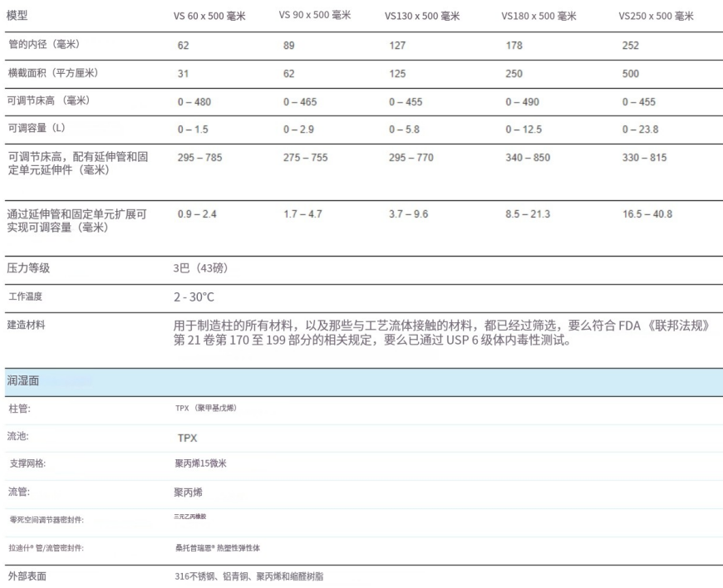Click the "VS250 x 500 毫米" column header
Image resolution: width=723 pixels, height=588 pixels.
coord(656,17)
